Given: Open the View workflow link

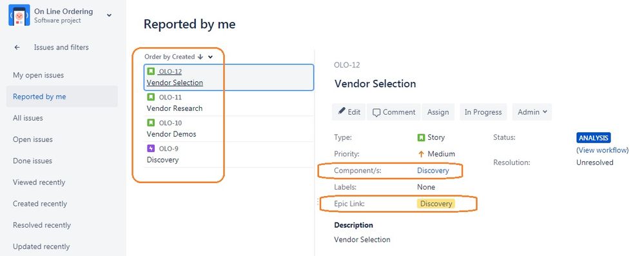Looking at the screenshot, I should [x=603, y=150].
